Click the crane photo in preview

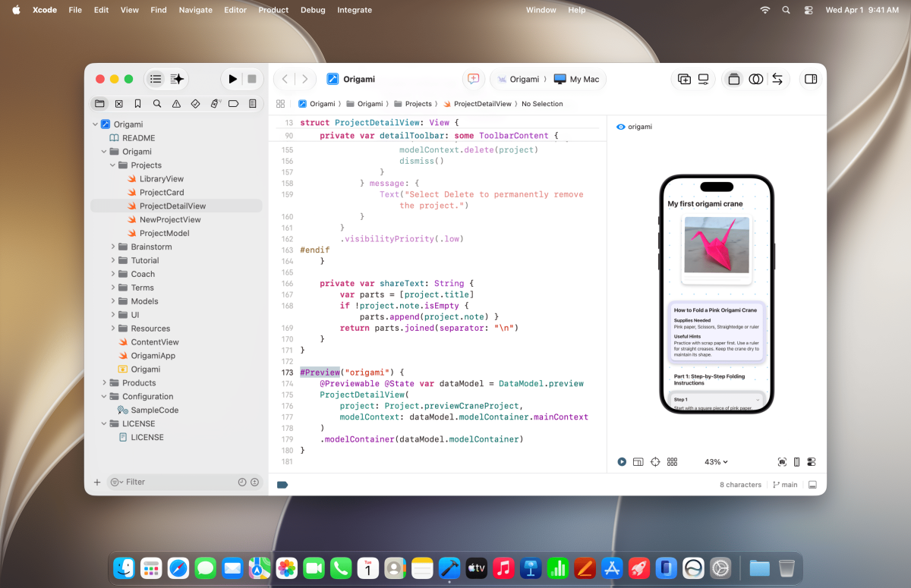pos(717,244)
